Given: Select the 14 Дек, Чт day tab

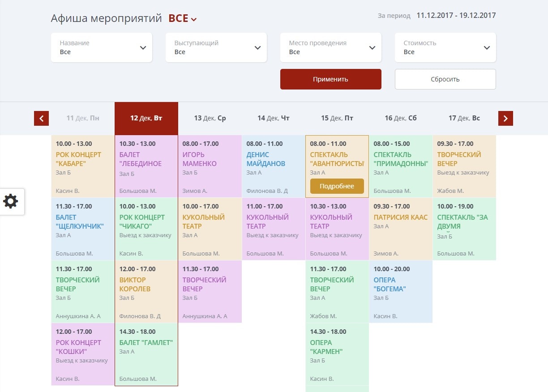Looking at the screenshot, I should [274, 118].
